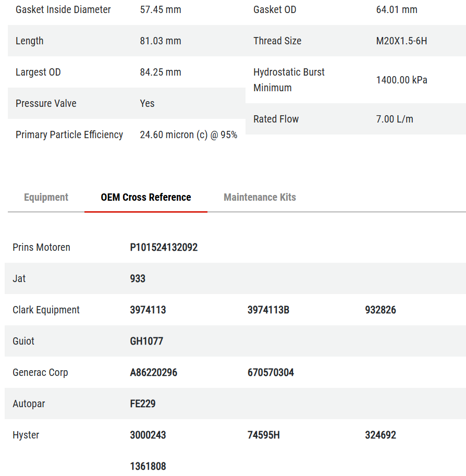Click the Thread Size label
The height and width of the screenshot is (476, 466).
(x=277, y=41)
